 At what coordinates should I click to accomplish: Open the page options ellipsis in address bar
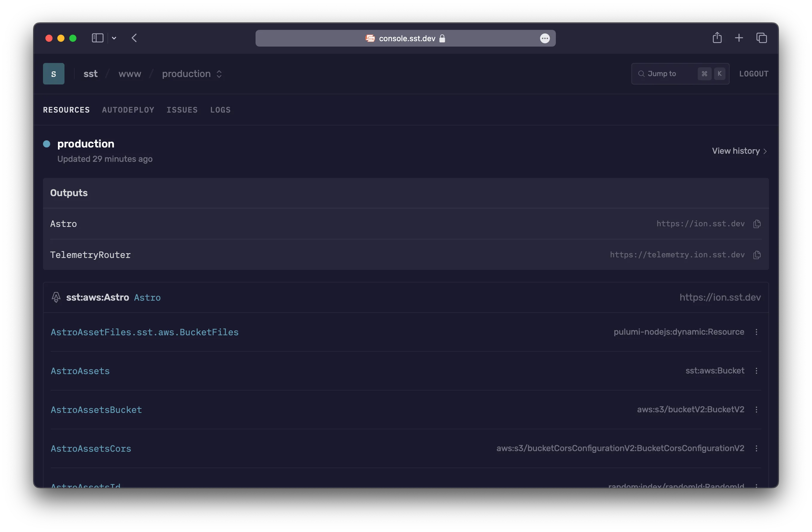[545, 38]
